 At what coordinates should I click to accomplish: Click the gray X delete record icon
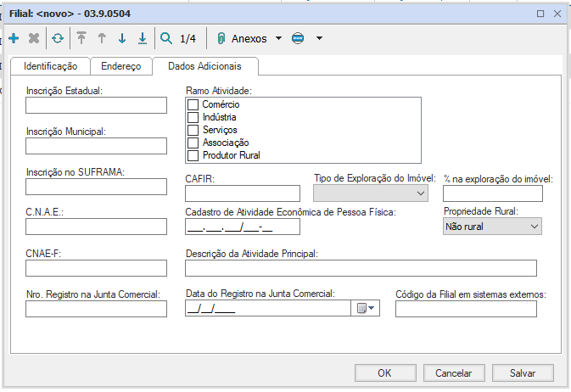pyautogui.click(x=34, y=38)
